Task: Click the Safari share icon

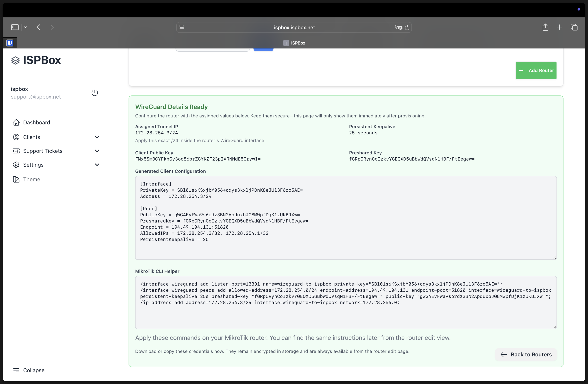Action: [545, 27]
